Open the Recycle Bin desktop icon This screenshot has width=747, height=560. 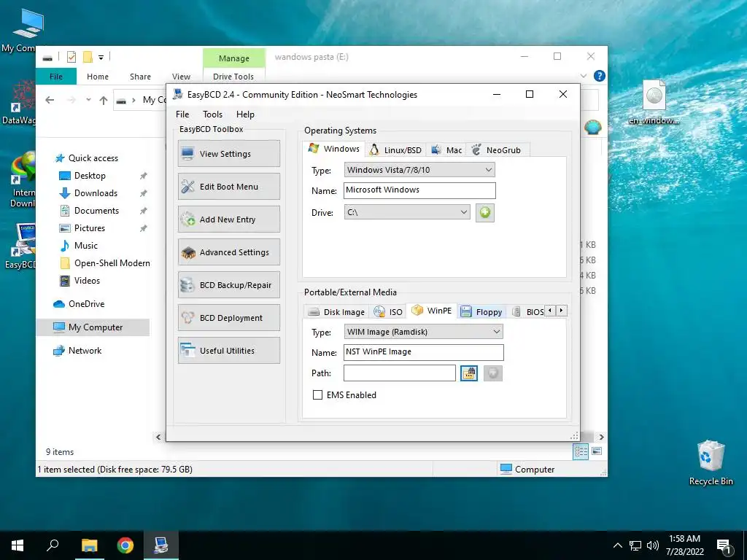coord(711,462)
